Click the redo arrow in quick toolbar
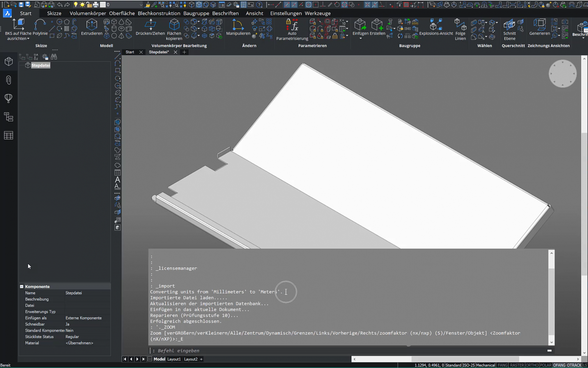The image size is (588, 368). pyautogui.click(x=67, y=5)
